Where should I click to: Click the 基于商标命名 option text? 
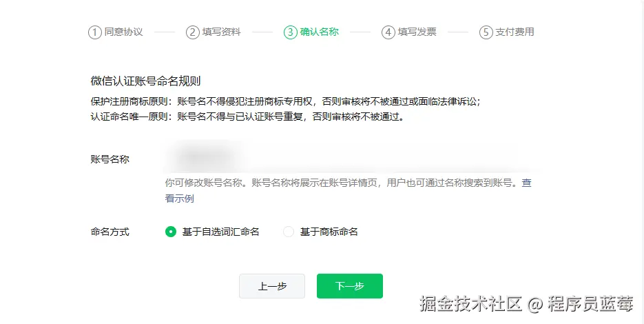pyautogui.click(x=329, y=232)
